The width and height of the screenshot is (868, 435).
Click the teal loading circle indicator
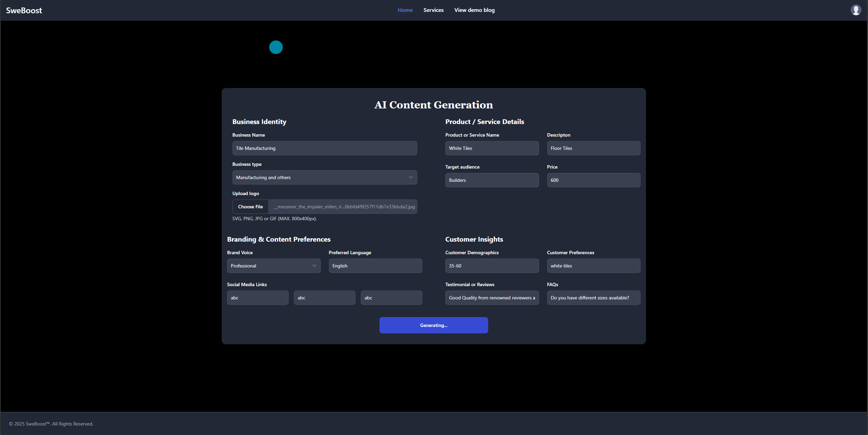(x=276, y=47)
